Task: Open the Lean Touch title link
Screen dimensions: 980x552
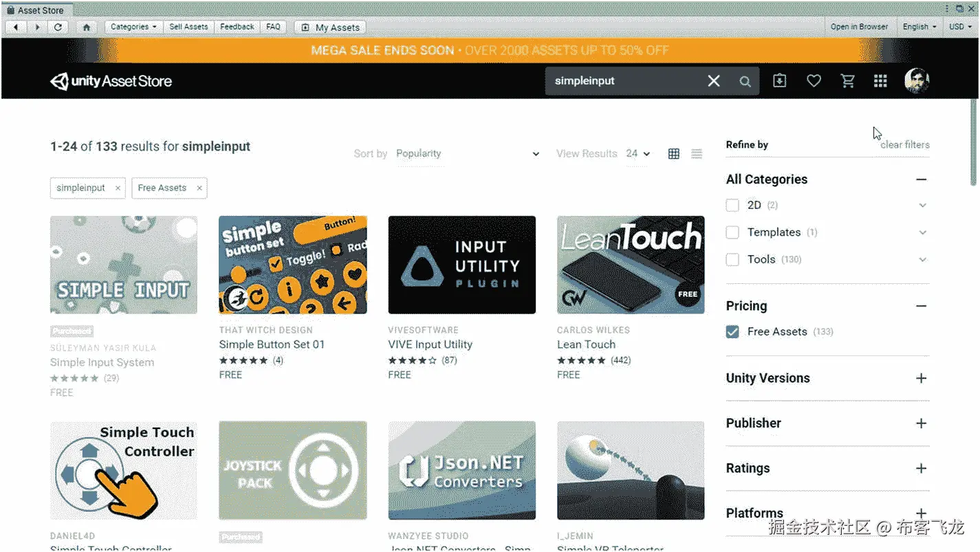Action: 586,344
